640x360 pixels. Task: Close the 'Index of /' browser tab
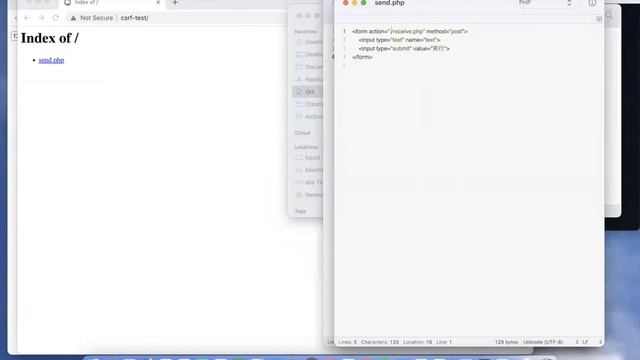point(158,3)
